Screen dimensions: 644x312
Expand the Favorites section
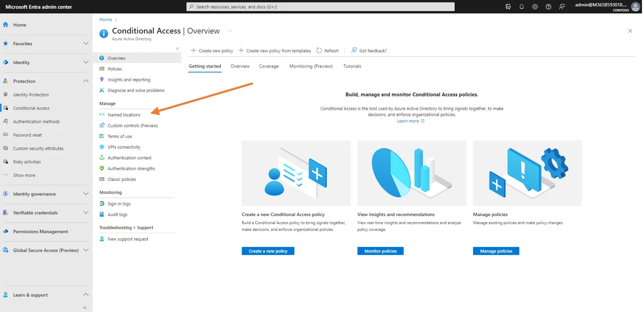(86, 44)
